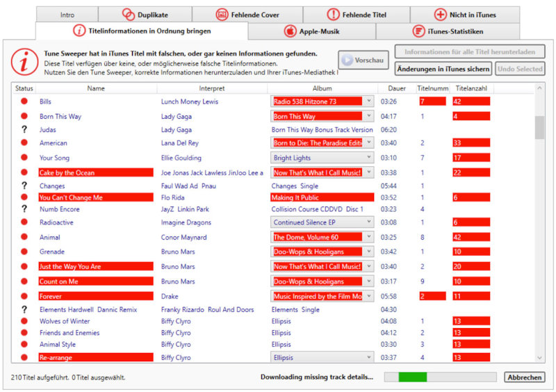Click the red status dot for Grenade
This screenshot has width=556, height=392.
tap(24, 252)
